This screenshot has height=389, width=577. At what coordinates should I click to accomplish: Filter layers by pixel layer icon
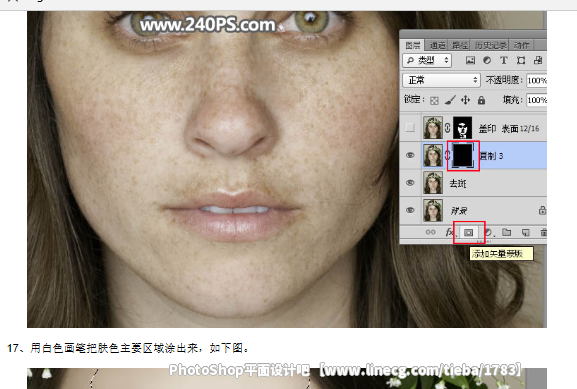pos(470,60)
